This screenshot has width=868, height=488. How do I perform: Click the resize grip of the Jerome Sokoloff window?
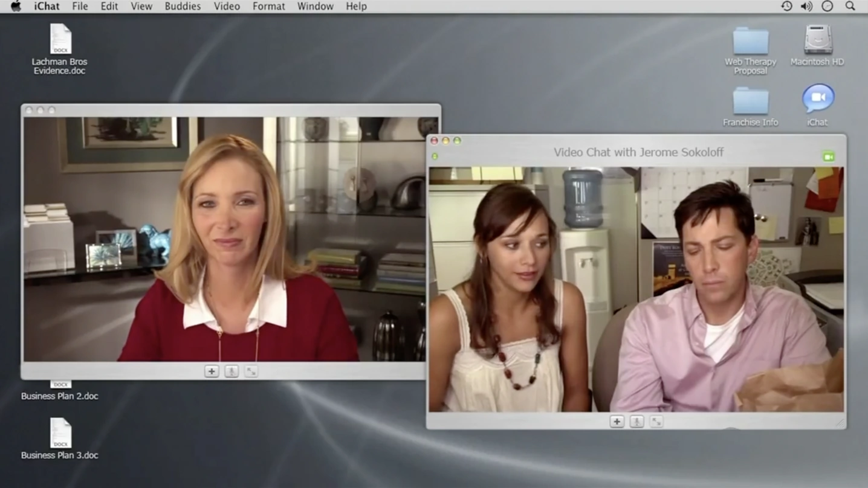(x=840, y=423)
